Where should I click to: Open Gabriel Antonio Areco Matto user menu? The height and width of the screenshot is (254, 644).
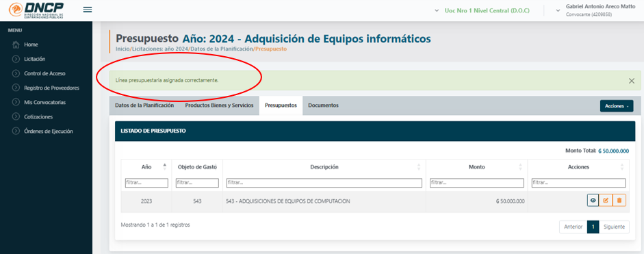[596, 11]
